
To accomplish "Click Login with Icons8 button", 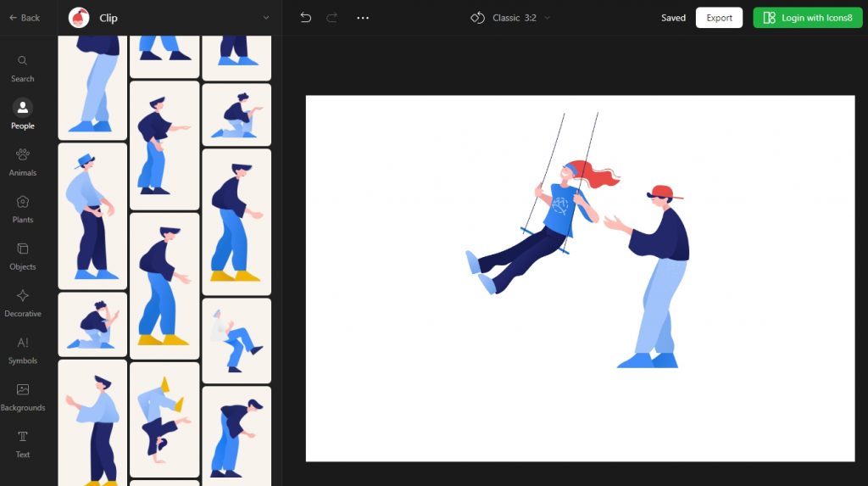I will point(807,18).
